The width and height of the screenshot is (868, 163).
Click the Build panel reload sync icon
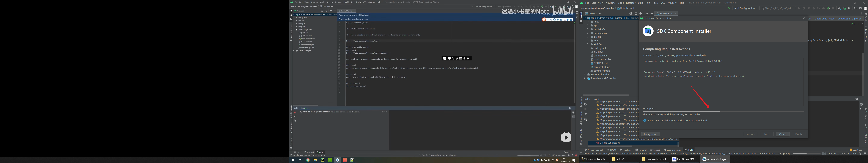585,104
